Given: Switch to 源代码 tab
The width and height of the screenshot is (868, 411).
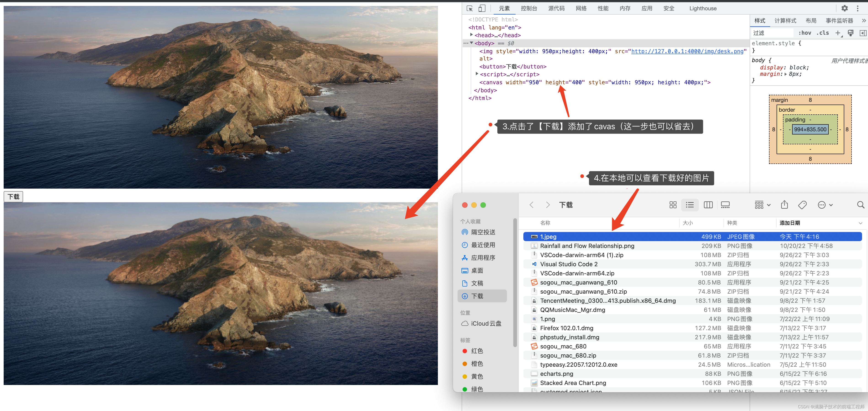Looking at the screenshot, I should click(556, 8).
